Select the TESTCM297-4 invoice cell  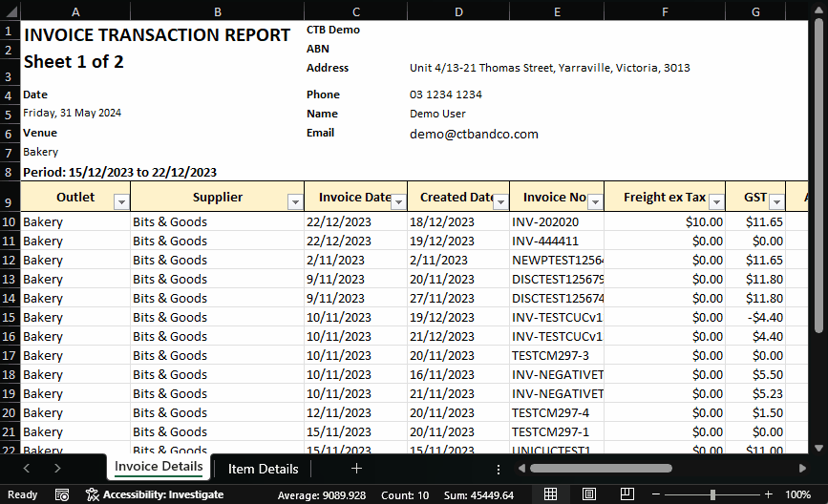[x=557, y=412]
